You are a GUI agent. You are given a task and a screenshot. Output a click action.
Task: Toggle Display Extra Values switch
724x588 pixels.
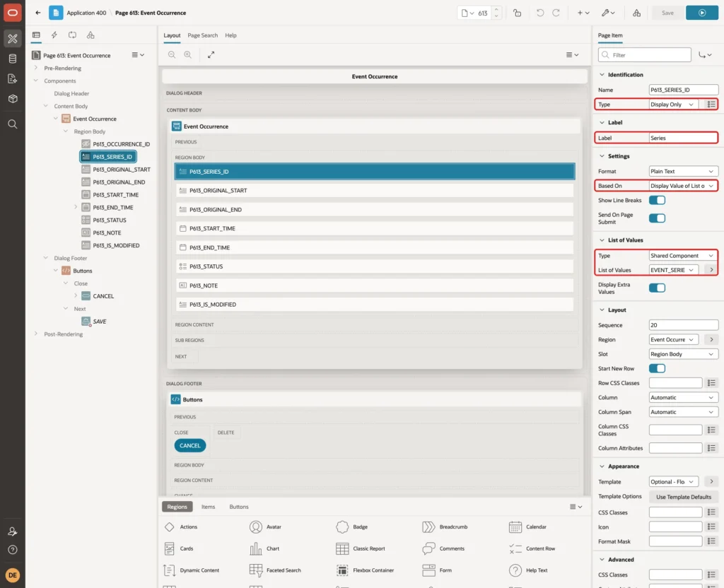(657, 288)
